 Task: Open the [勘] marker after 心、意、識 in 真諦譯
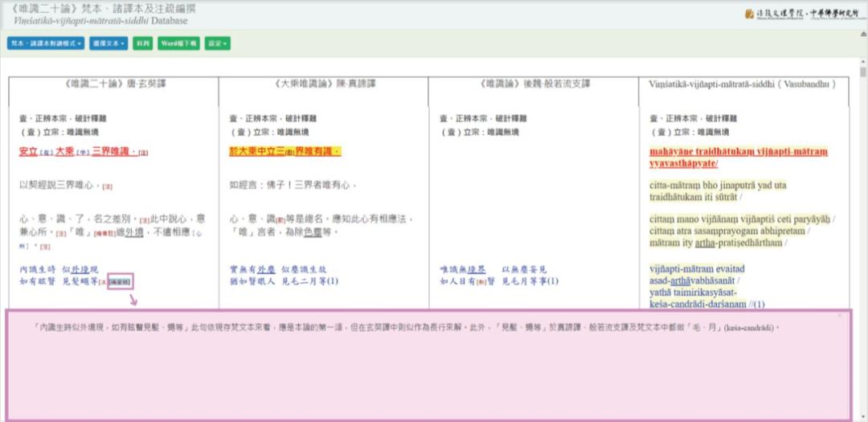pos(280,219)
